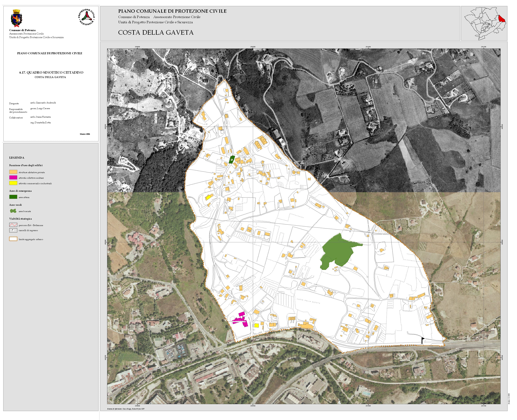Click the orange strutture abitative private swatch
Image resolution: width=517 pixels, height=420 pixels.
pos(13,172)
